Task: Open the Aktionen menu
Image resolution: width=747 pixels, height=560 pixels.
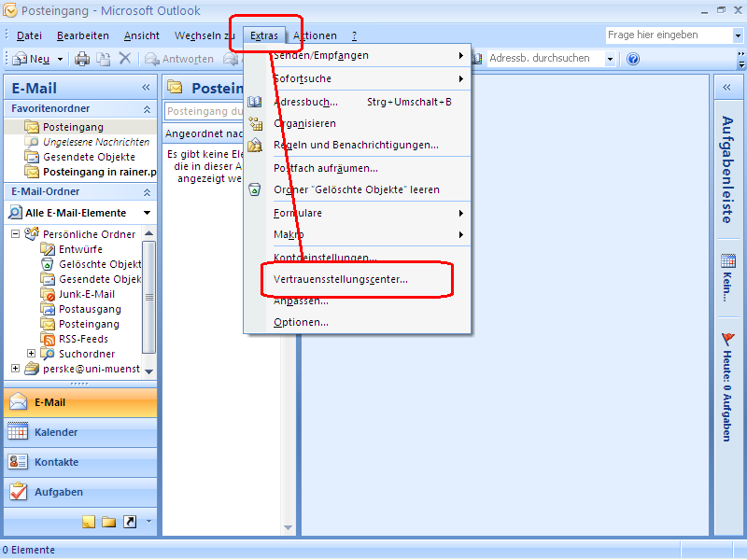Action: point(316,35)
